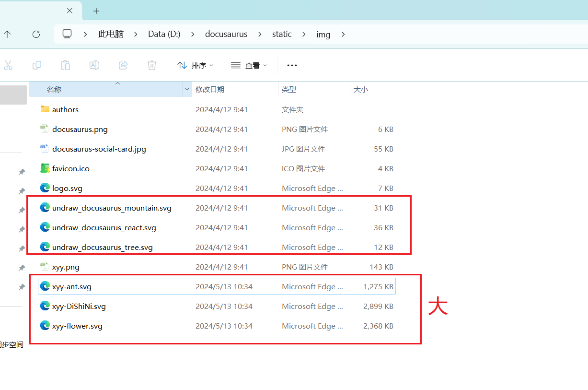Click docusaurus-social-card.jpg file name

(x=99, y=149)
